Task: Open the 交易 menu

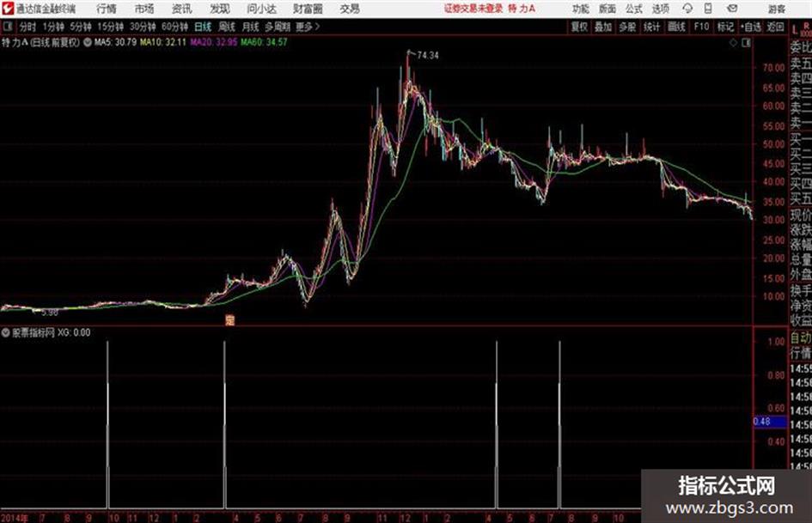Action: pos(350,9)
